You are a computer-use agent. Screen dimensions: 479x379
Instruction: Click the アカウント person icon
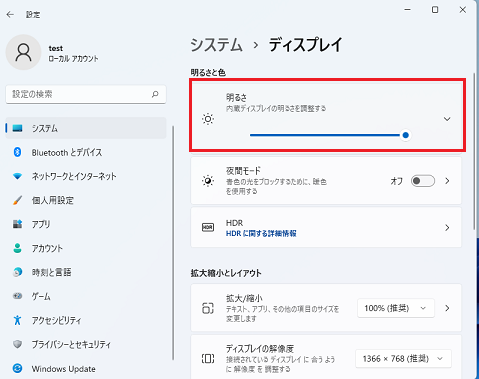point(17,248)
